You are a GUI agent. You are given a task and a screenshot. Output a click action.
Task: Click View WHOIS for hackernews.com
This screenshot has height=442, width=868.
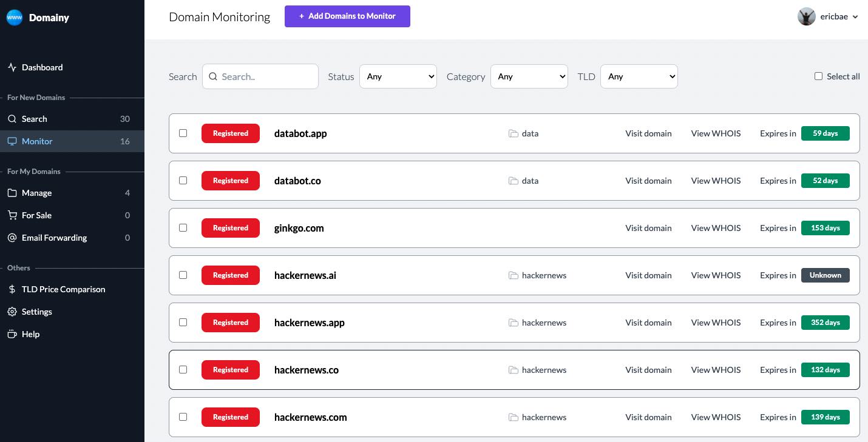coord(716,417)
